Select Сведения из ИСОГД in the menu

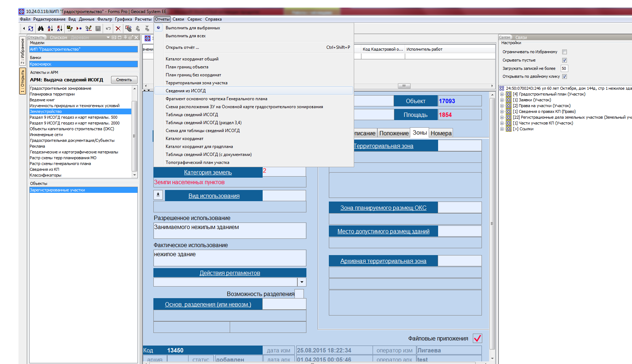pyautogui.click(x=186, y=91)
